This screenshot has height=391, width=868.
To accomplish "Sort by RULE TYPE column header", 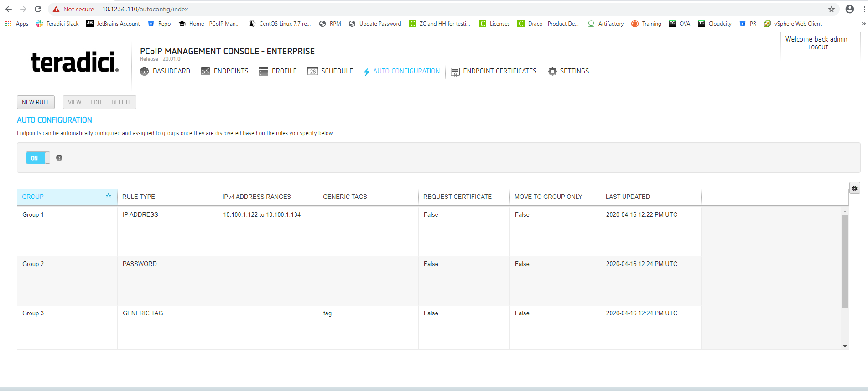I will pos(167,197).
